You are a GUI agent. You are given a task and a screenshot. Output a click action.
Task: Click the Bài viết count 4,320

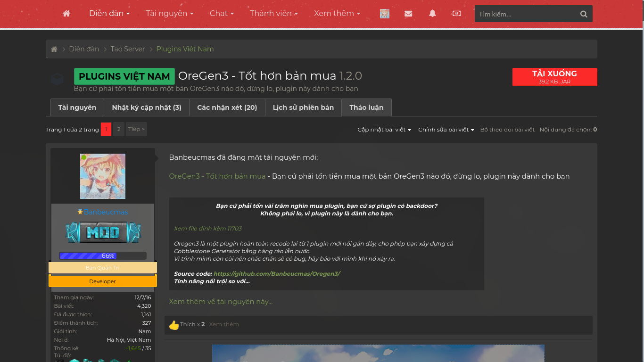(x=144, y=306)
